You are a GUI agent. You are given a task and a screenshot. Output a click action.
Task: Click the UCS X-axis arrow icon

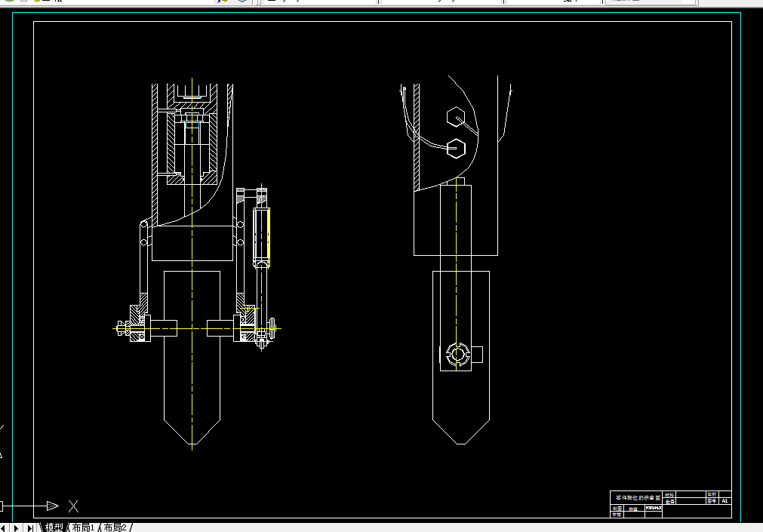(53, 506)
